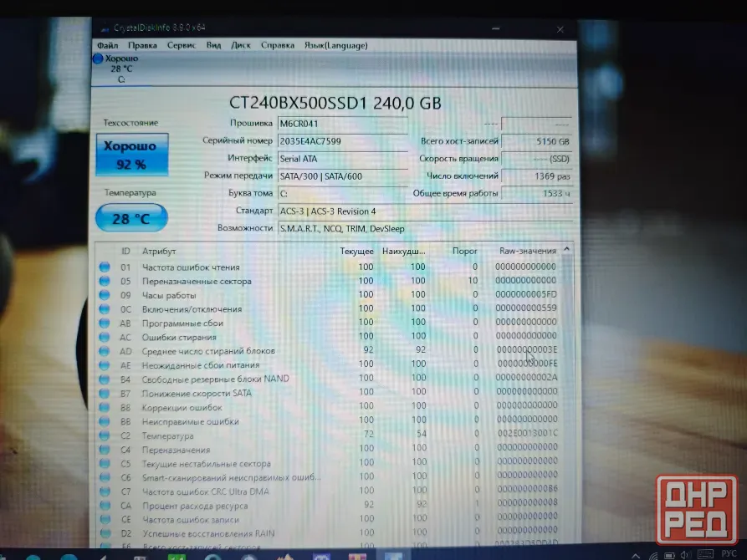Click the status icon of row B4
Viewport: 747px width, 560px height.
click(x=105, y=379)
